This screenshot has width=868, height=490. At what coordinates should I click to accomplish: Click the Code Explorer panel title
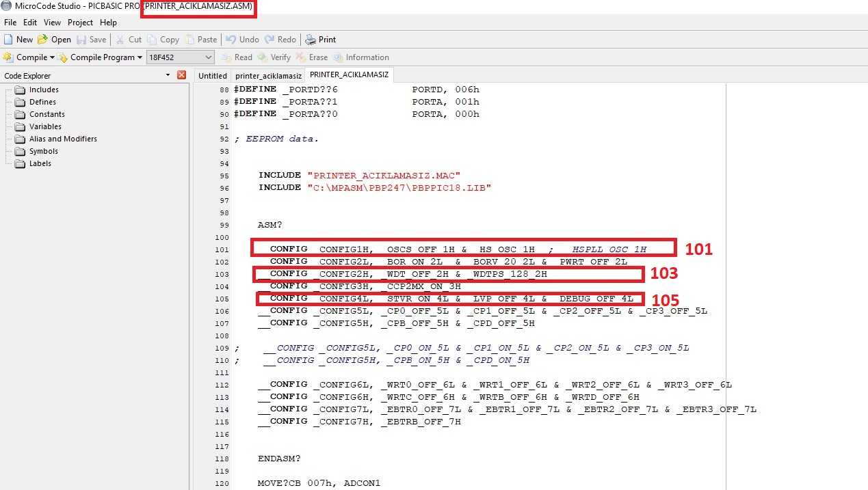27,76
